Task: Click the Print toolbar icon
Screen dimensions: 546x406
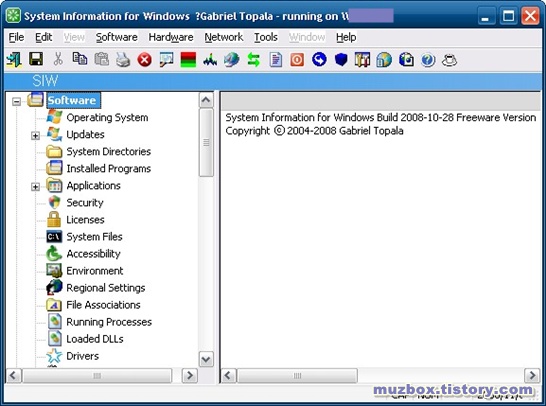Action: point(123,60)
